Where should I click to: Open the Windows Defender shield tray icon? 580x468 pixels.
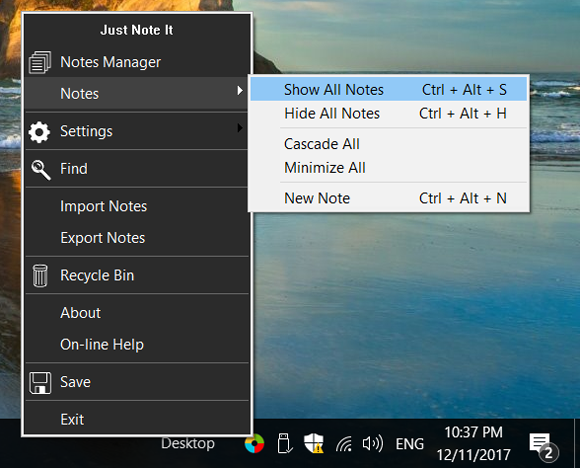314,443
